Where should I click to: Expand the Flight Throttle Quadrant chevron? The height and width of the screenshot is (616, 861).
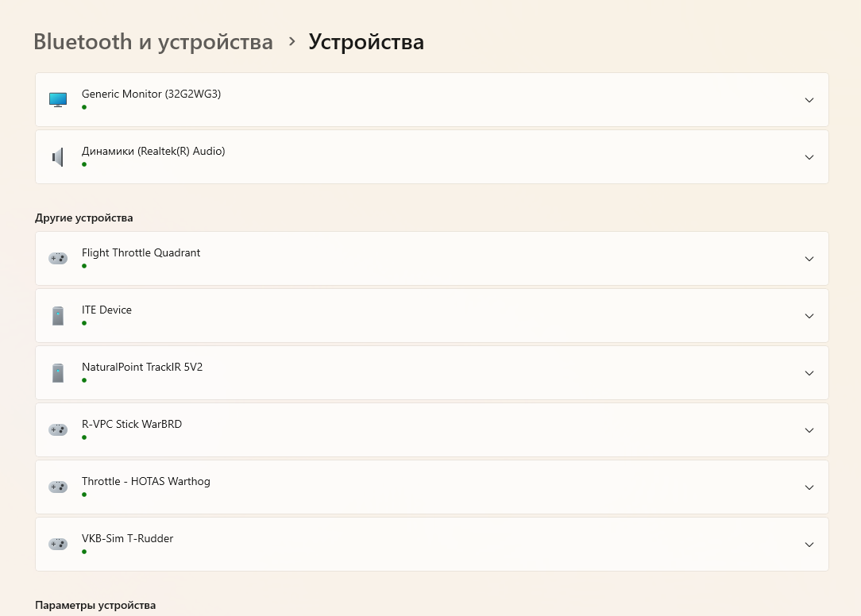(809, 259)
